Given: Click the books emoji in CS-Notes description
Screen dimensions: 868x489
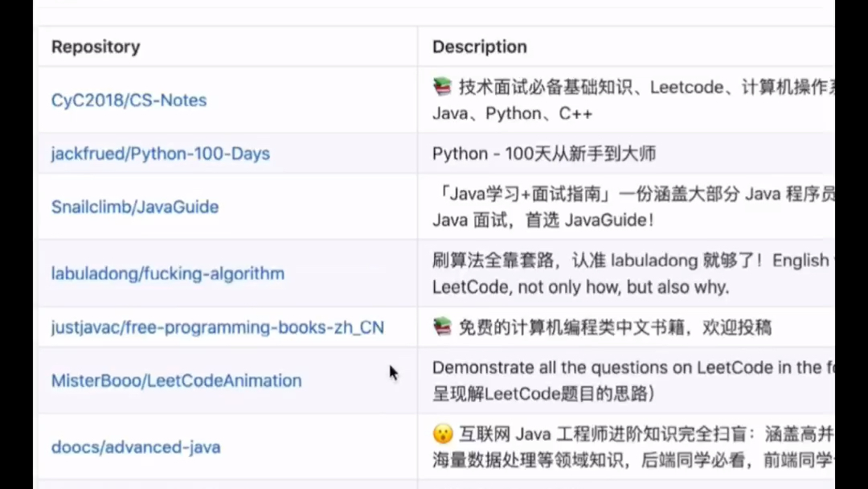Looking at the screenshot, I should coord(442,87).
